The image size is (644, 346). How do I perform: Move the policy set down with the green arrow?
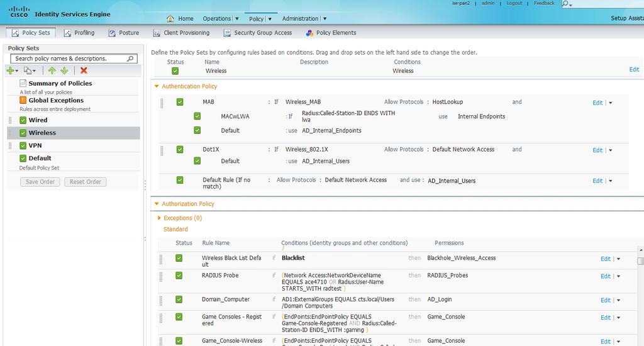[x=64, y=70]
